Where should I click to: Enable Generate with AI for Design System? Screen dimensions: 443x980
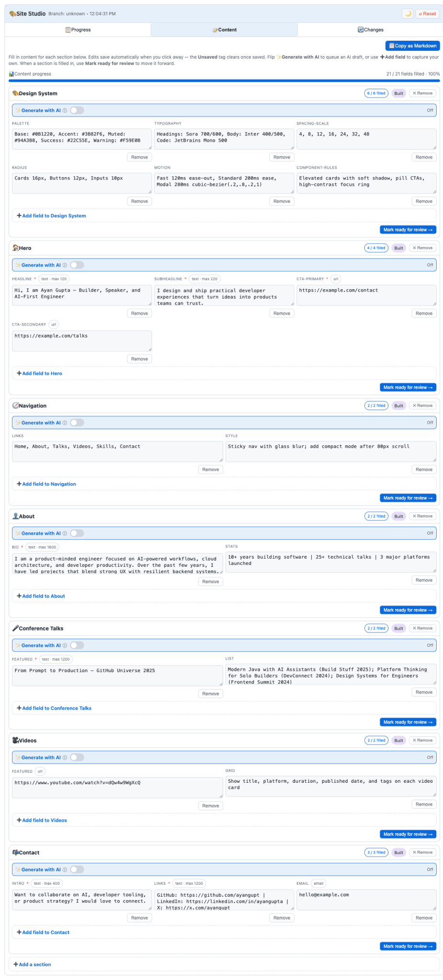pyautogui.click(x=77, y=111)
